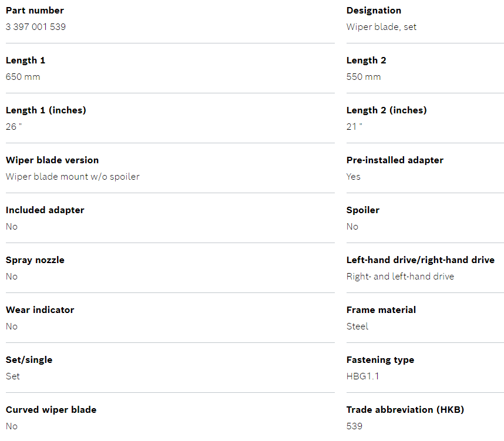The width and height of the screenshot is (504, 441).
Task: Click the Pre-installed adapter label
Action: click(x=395, y=160)
